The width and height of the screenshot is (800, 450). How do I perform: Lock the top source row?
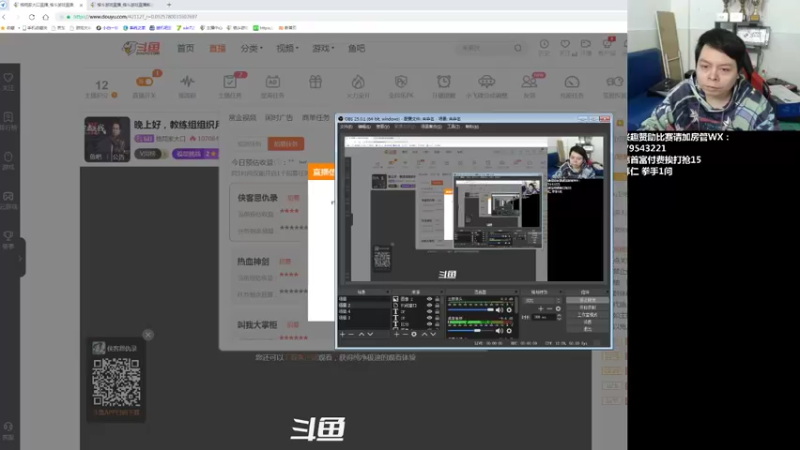(437, 299)
